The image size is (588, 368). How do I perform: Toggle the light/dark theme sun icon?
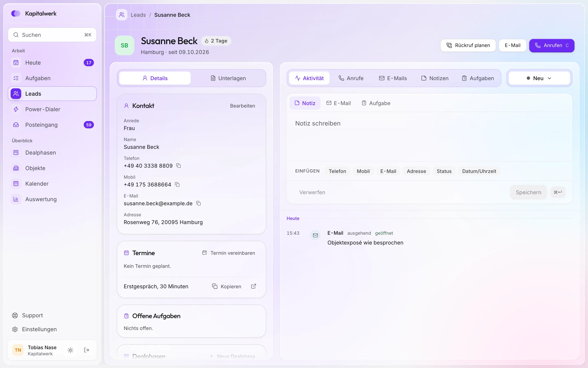(x=70, y=350)
